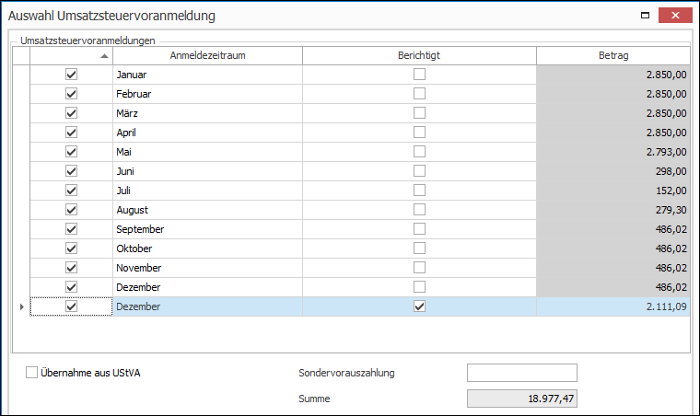
Task: Check Berichtigt box in März row
Action: [419, 113]
